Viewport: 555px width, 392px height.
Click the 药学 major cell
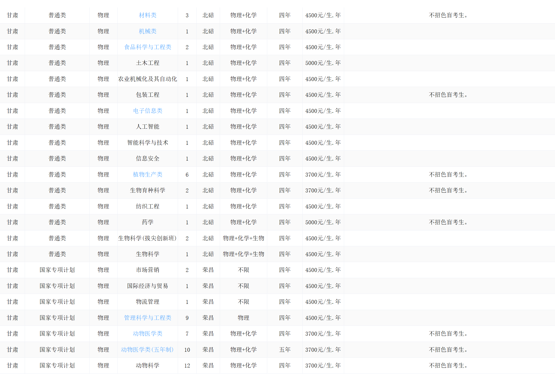(148, 222)
